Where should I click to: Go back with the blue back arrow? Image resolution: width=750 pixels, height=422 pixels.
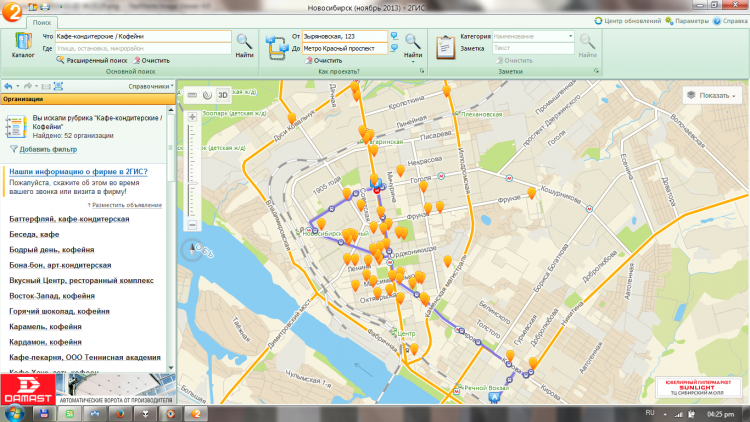(8, 86)
